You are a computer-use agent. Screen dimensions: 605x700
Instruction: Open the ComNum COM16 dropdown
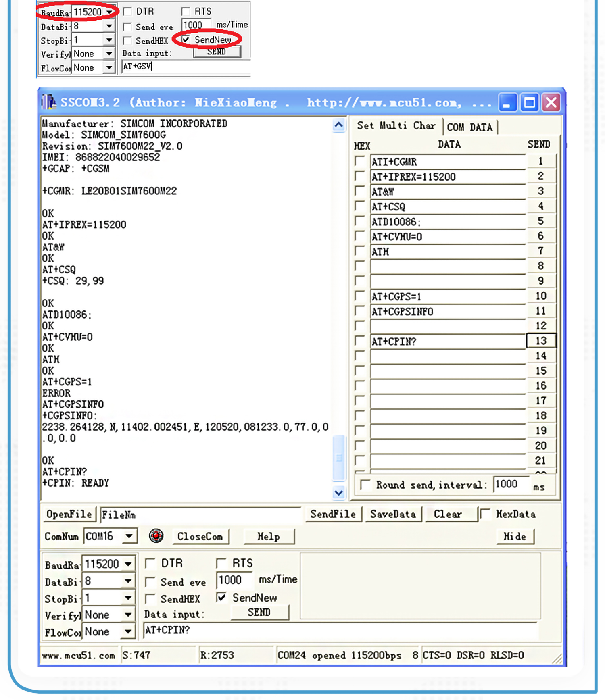(129, 536)
